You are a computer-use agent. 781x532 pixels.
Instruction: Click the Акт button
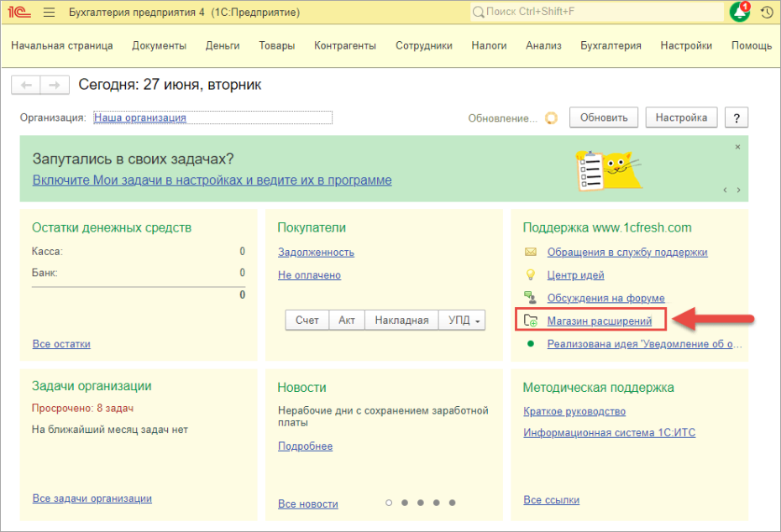click(347, 321)
